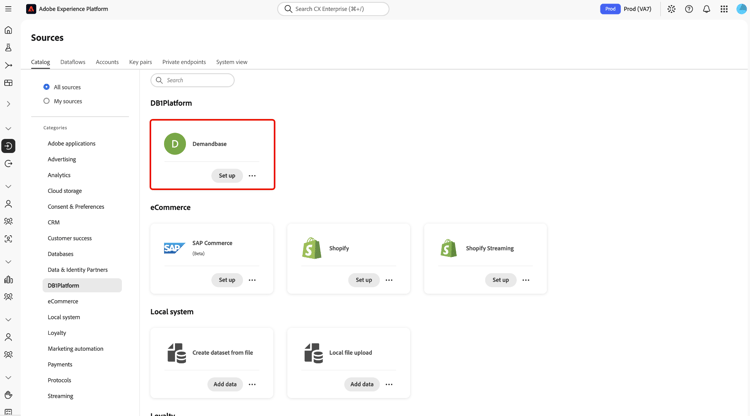The height and width of the screenshot is (416, 750).
Task: Switch to the Accounts tab
Action: [x=107, y=62]
